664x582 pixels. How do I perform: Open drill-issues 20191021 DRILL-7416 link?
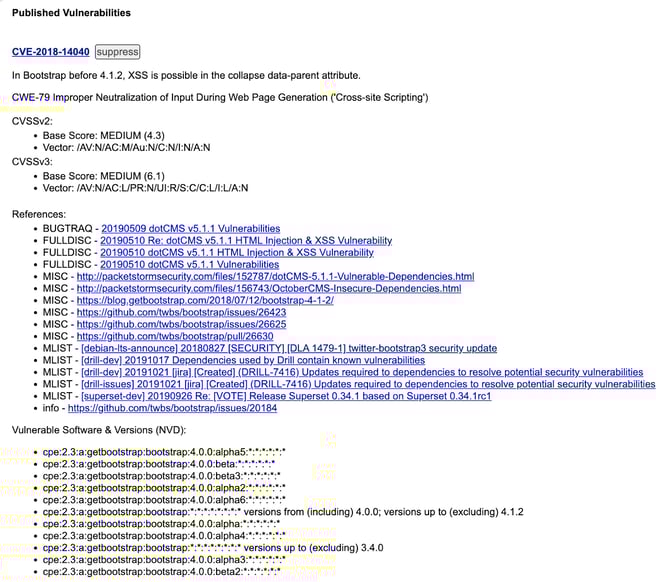coord(368,384)
